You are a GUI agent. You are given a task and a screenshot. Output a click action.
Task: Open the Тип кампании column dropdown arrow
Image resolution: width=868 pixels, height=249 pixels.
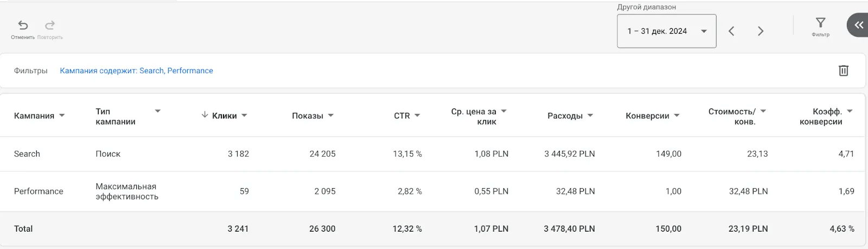pyautogui.click(x=158, y=111)
